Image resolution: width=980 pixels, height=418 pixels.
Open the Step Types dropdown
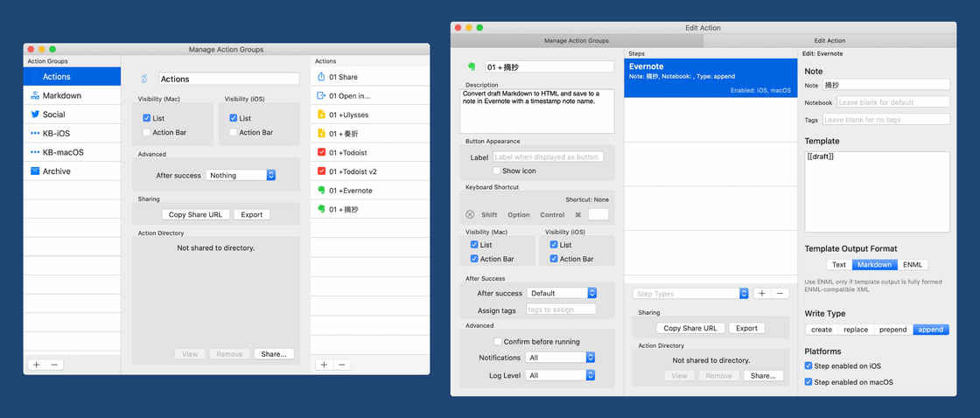point(690,294)
